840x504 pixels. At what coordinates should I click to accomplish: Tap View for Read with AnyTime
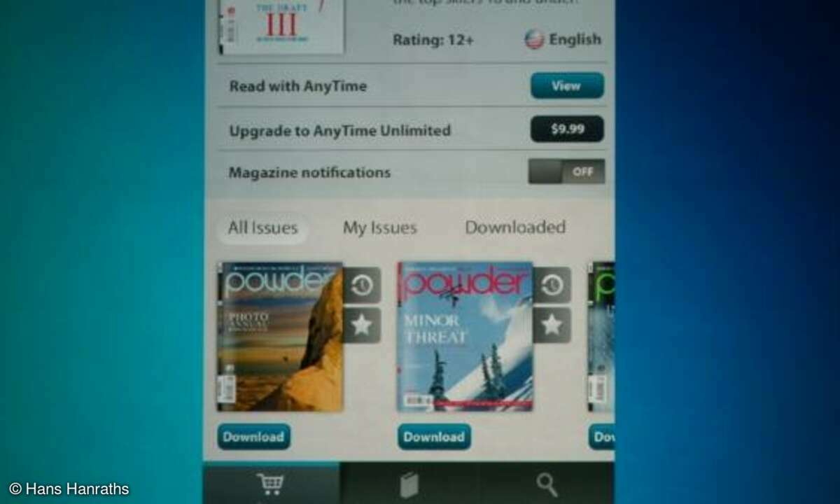(567, 86)
